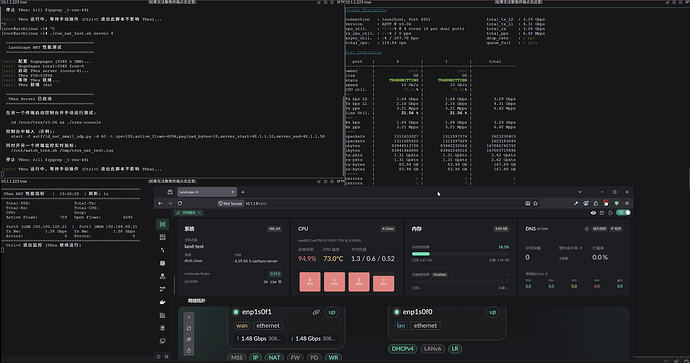
Task: Toggle the NAT badge under enp1s0f1
Action: 274,358
